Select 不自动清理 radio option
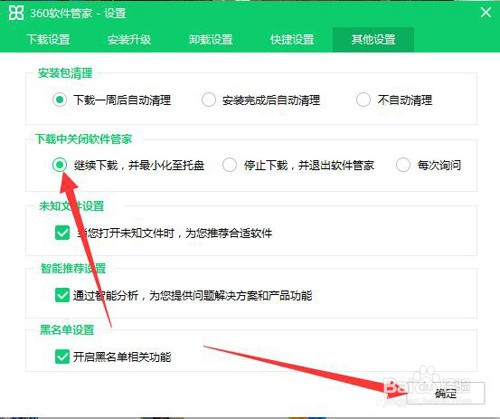Viewport: 500px width, 419px height. [x=363, y=100]
